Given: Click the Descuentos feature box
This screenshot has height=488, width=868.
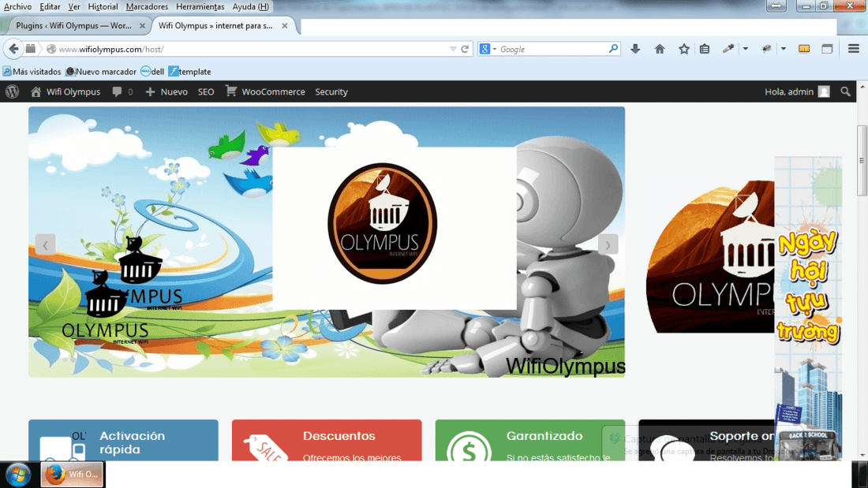Looking at the screenshot, I should pyautogui.click(x=327, y=441).
